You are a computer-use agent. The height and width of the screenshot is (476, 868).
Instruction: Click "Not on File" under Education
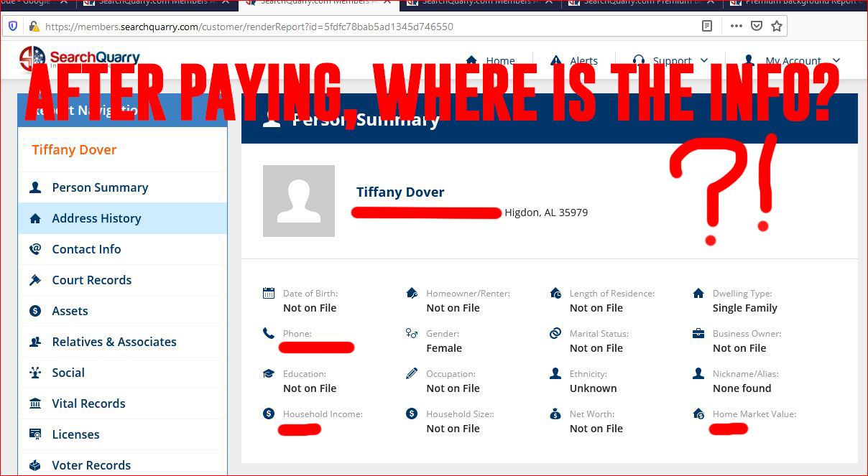click(x=310, y=388)
